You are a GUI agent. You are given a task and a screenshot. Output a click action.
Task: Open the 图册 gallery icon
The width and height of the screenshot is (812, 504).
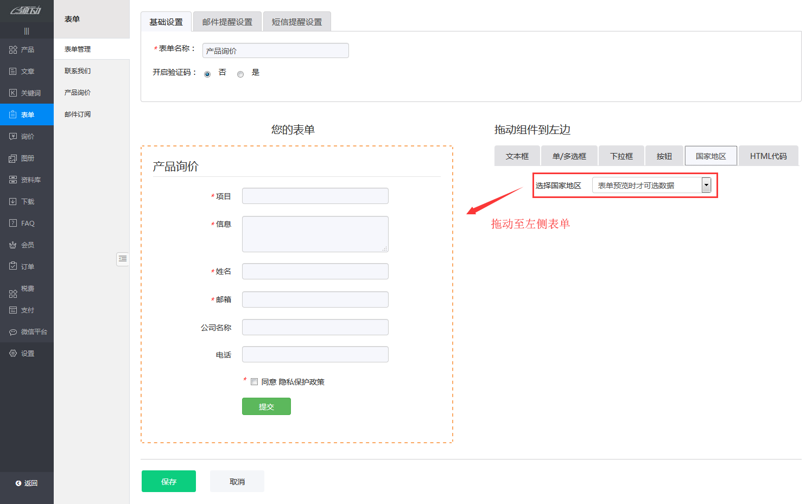(x=13, y=158)
